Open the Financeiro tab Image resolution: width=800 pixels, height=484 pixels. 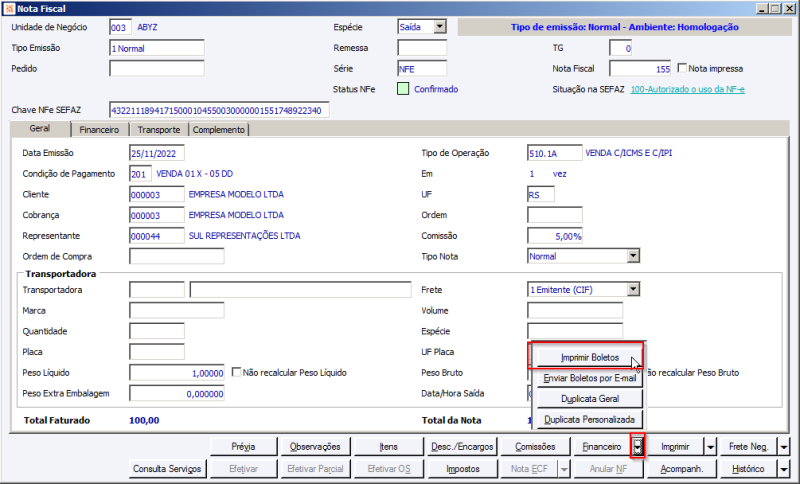[99, 130]
